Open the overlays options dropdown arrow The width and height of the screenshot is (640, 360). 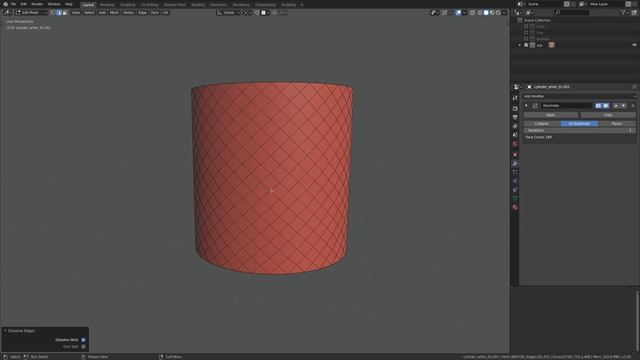[x=464, y=13]
